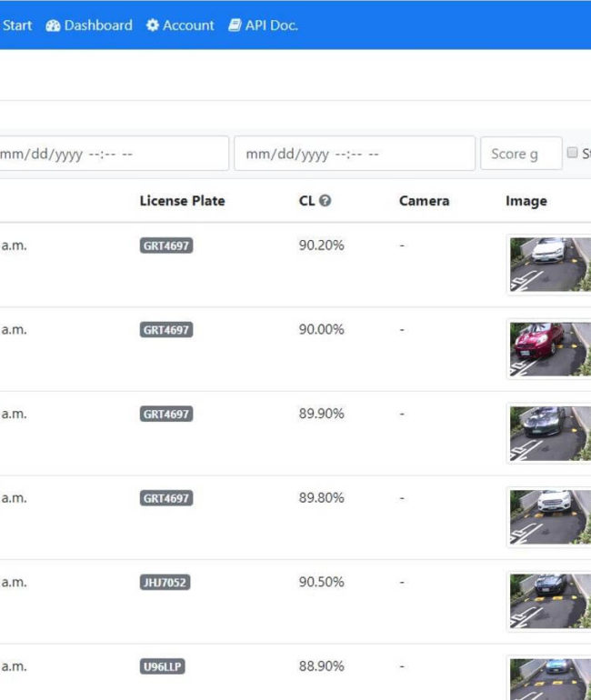The image size is (591, 700).
Task: Open thumbnail in the 90.20% row
Action: pos(550,265)
